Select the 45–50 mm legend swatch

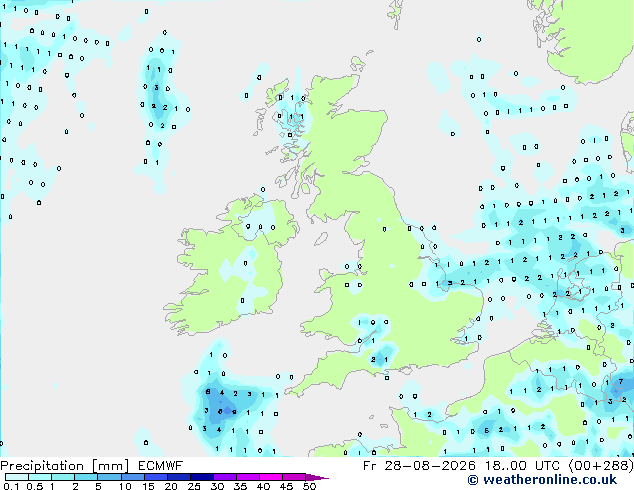[294, 477]
